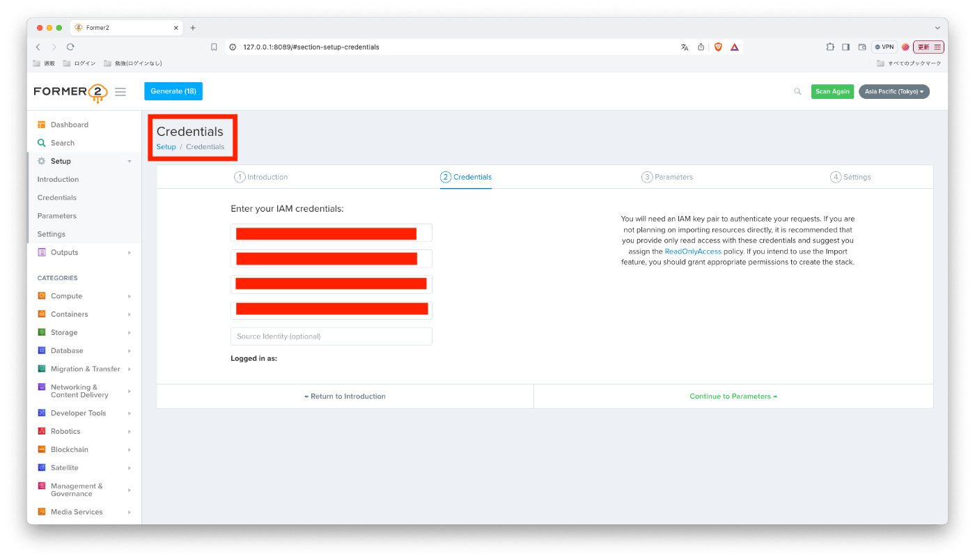Expand the Compute category arrow
The image size is (975, 560).
[x=130, y=297]
